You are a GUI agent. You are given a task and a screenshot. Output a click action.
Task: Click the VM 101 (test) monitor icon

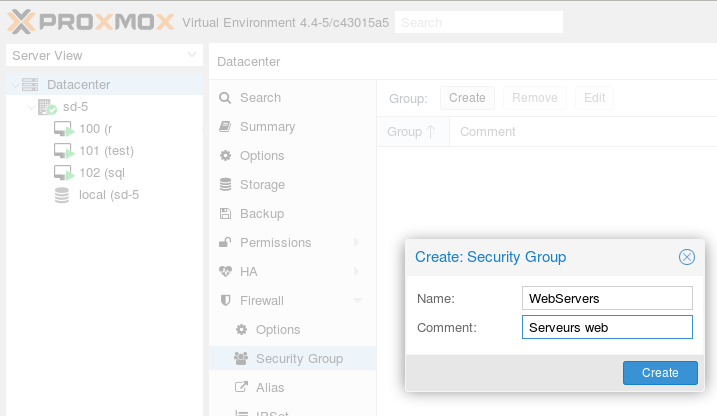[x=64, y=151]
